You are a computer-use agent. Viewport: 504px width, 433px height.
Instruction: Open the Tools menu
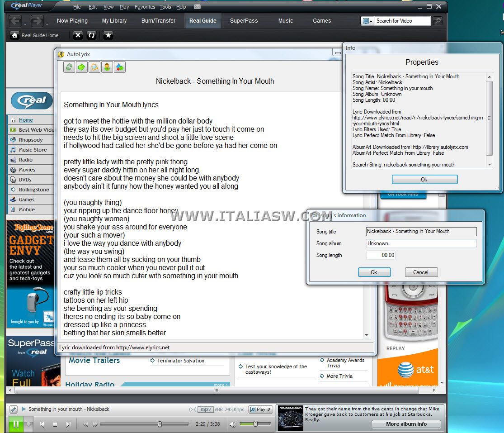click(165, 7)
